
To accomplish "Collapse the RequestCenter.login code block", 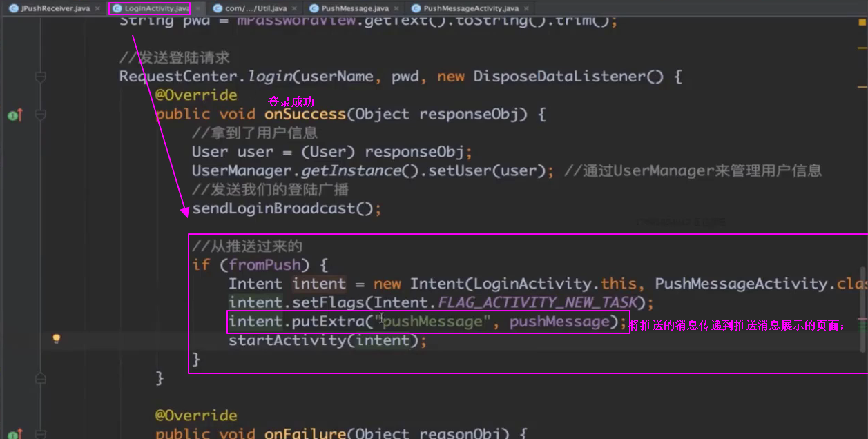I will (40, 77).
